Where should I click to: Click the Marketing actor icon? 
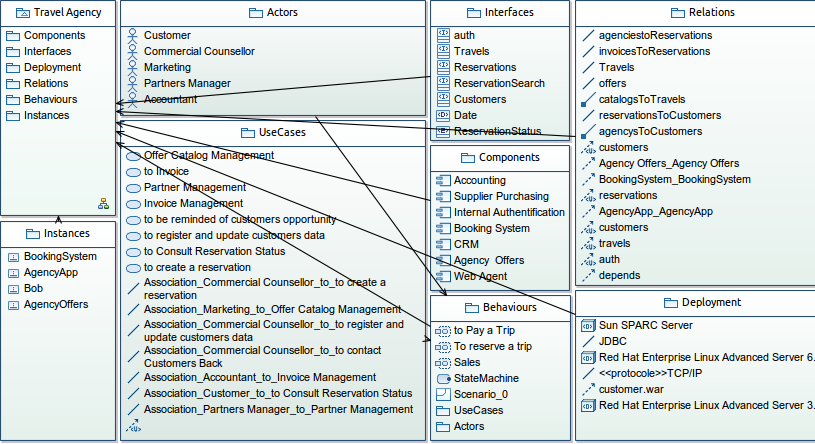(x=133, y=68)
